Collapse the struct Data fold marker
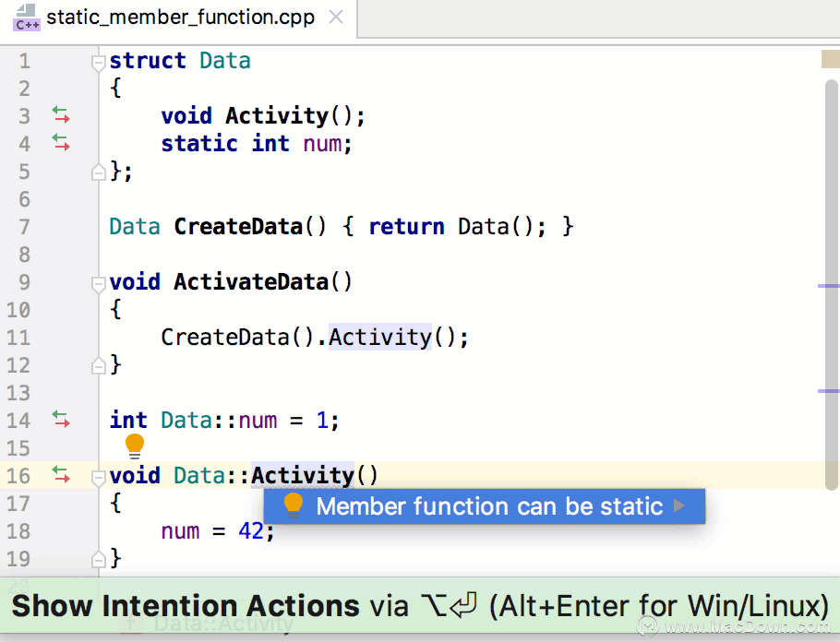 click(98, 63)
